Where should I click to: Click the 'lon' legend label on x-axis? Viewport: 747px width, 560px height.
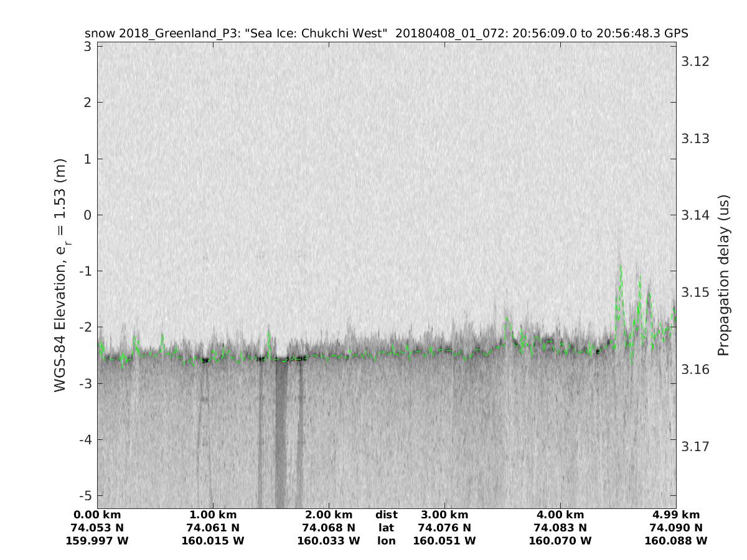pyautogui.click(x=386, y=541)
